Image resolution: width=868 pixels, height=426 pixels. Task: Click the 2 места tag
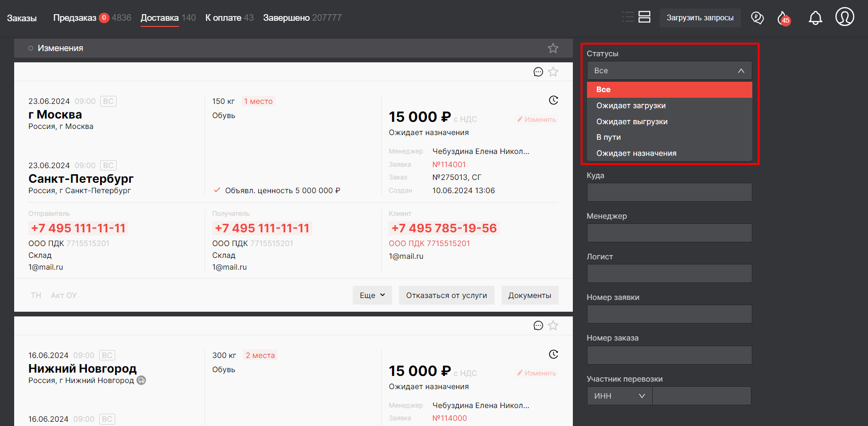(260, 355)
